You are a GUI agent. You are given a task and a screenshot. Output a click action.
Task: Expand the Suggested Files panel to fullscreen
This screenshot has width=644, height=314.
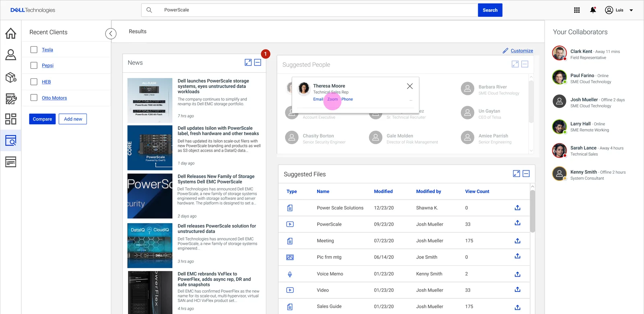(516, 174)
